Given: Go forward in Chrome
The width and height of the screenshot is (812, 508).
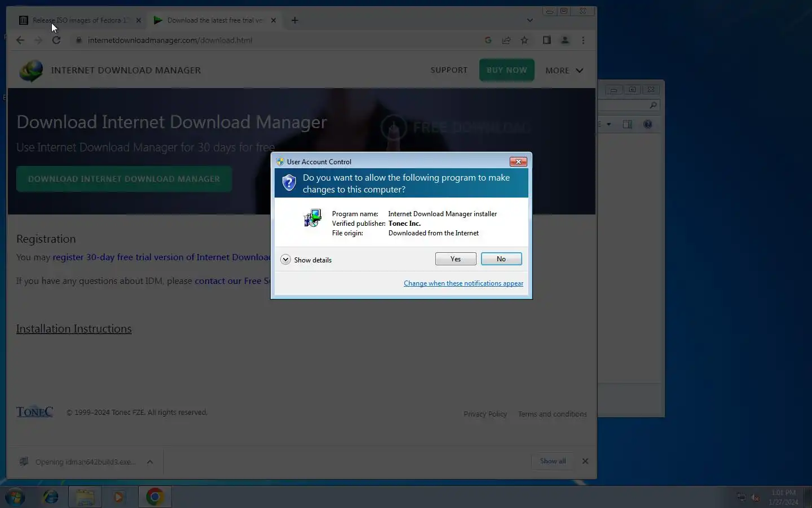Looking at the screenshot, I should 38,40.
